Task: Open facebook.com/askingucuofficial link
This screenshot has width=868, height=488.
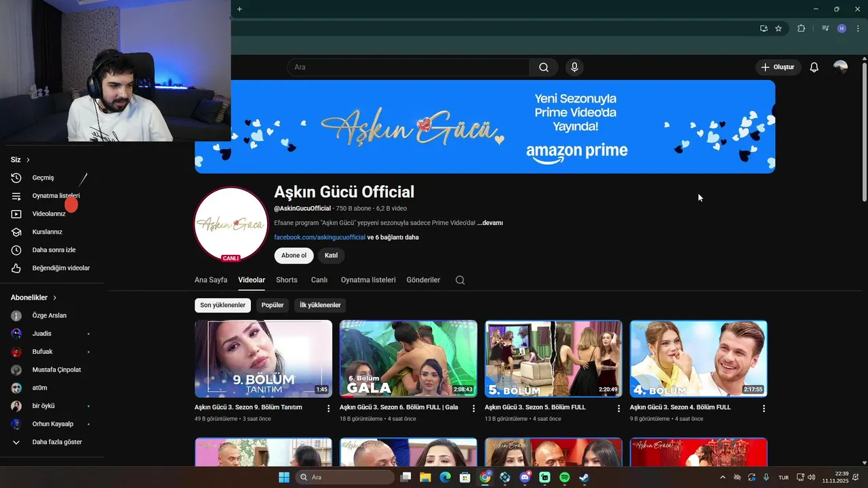Action: point(319,237)
